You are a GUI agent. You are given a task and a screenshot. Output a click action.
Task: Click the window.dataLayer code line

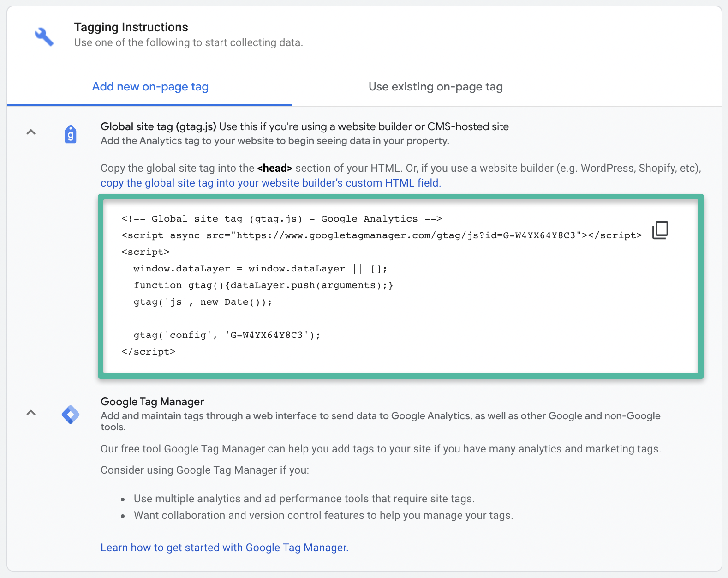point(260,269)
